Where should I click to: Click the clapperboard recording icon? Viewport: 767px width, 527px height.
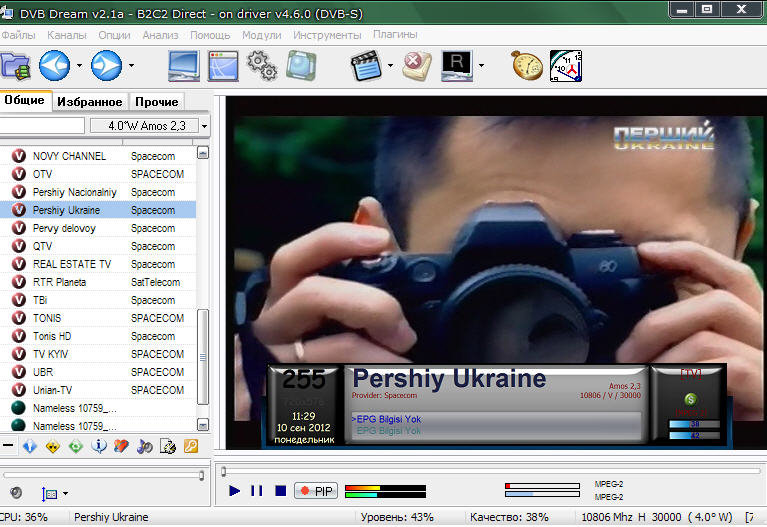(366, 66)
